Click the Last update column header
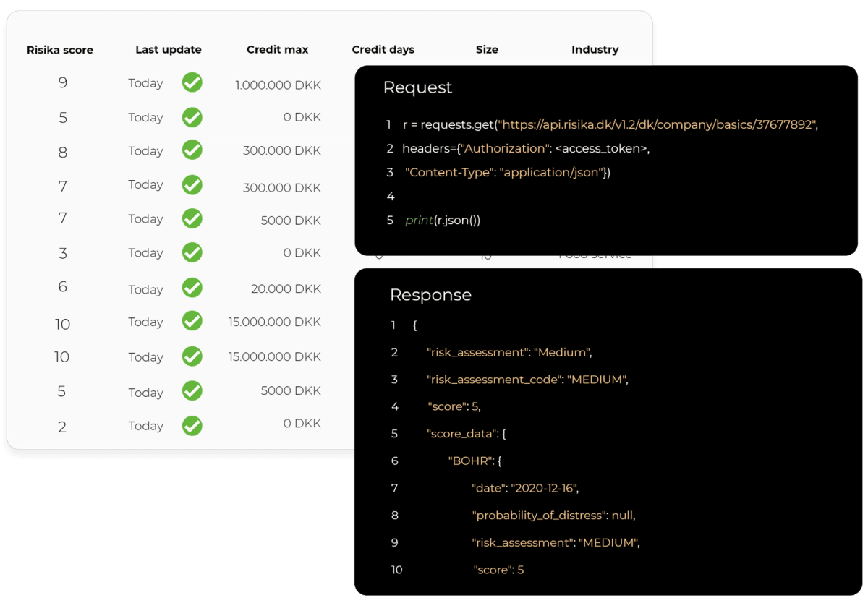 pos(169,50)
